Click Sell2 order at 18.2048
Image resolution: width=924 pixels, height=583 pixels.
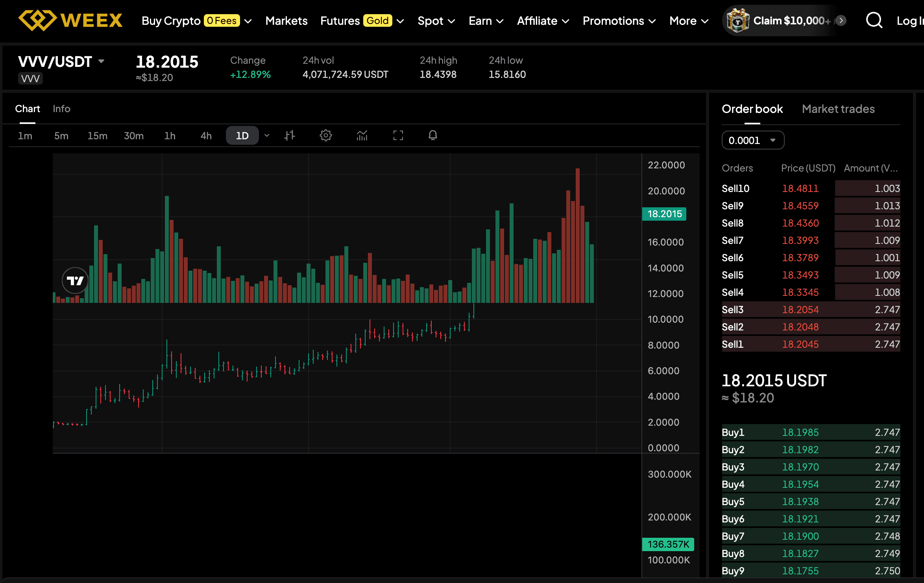pyautogui.click(x=811, y=327)
